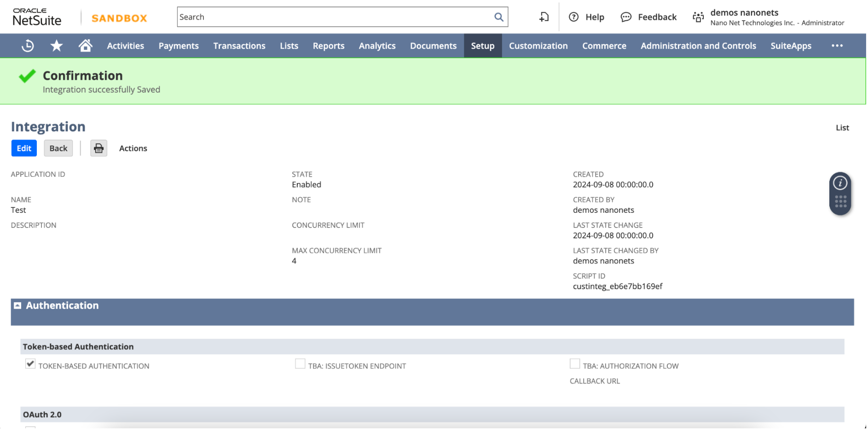Open the List link
Screen dimensions: 868x432
842,128
